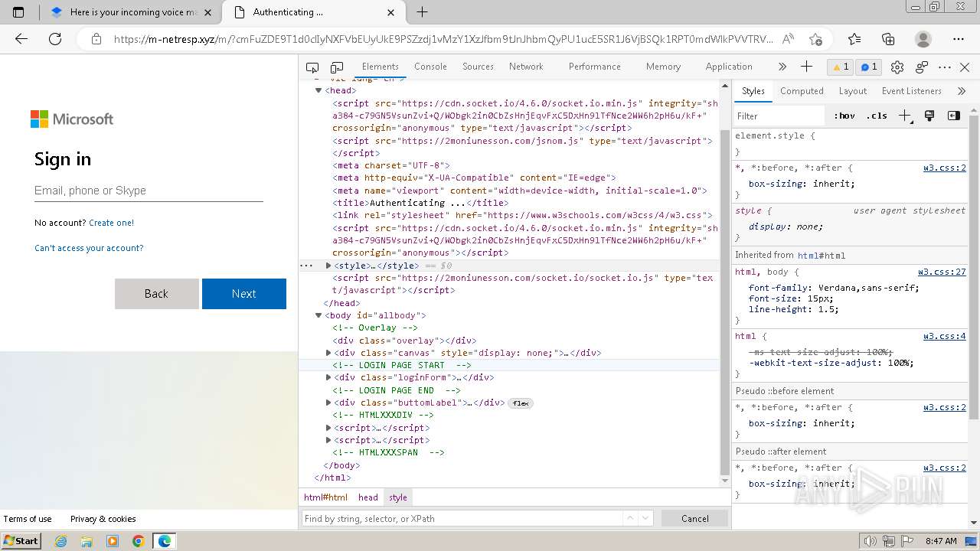Close the Authenticating tab
This screenshot has height=551, width=980.
pyautogui.click(x=391, y=12)
